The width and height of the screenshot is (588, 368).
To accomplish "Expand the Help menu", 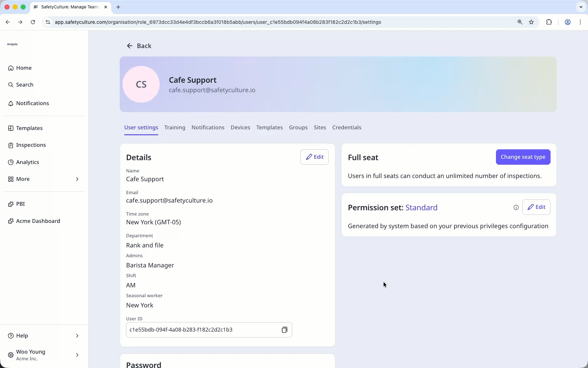I will [x=44, y=336].
